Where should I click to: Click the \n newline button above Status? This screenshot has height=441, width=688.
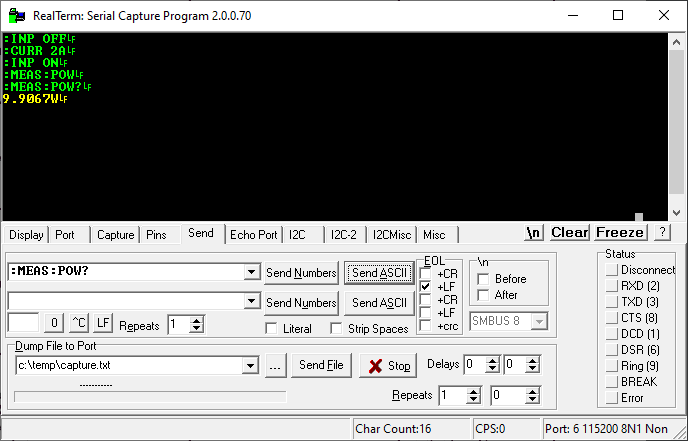pos(534,233)
